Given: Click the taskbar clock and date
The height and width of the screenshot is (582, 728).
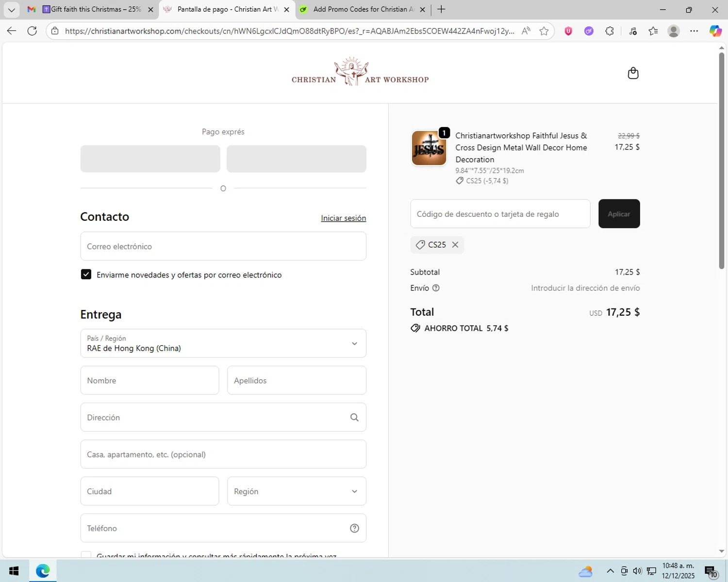Looking at the screenshot, I should [678, 571].
